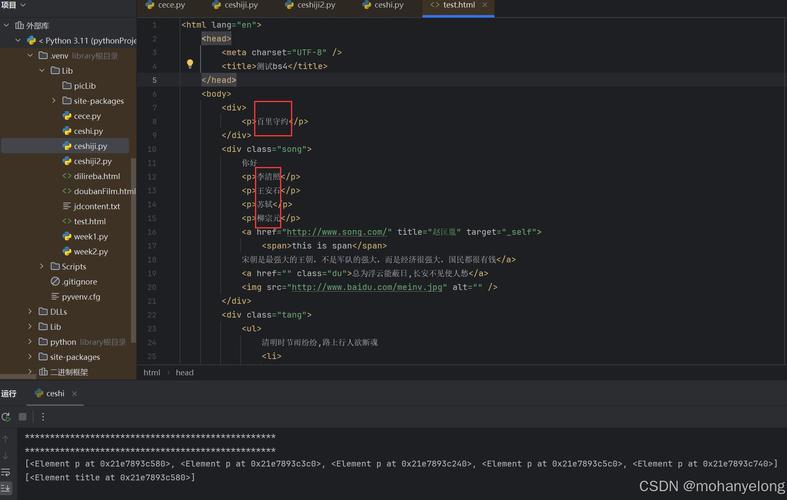The height and width of the screenshot is (500, 787).
Task: Click the down-arrow in run console gutter
Action: (x=6, y=455)
